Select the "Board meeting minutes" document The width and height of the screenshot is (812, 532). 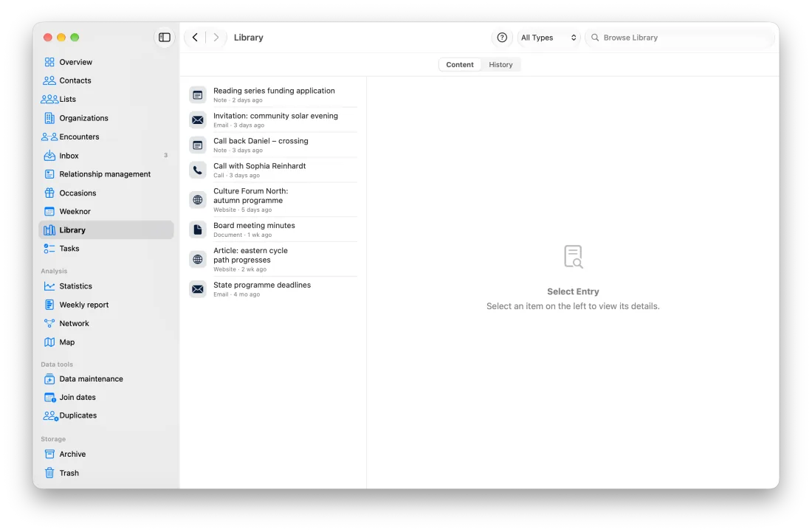pyautogui.click(x=273, y=229)
